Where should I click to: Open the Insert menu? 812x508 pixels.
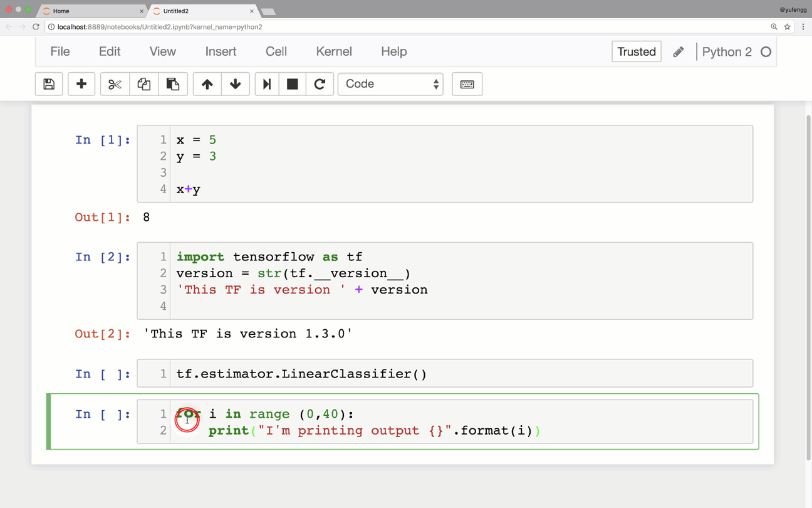point(221,51)
